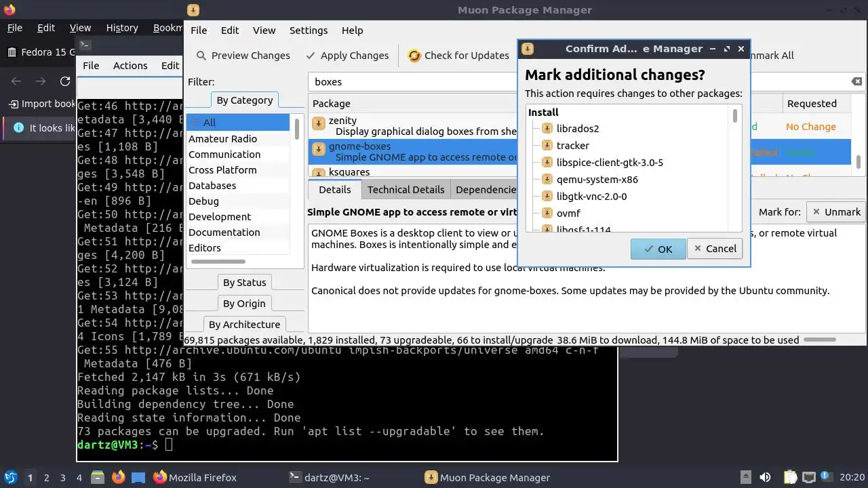
Task: Switch to virtual desktop 3
Action: pos(63,477)
